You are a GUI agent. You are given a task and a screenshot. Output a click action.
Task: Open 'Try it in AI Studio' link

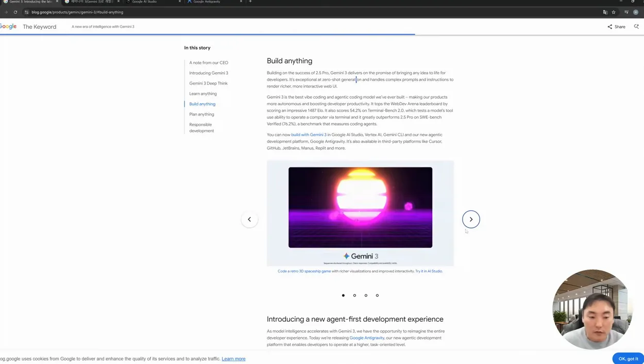[429, 271]
